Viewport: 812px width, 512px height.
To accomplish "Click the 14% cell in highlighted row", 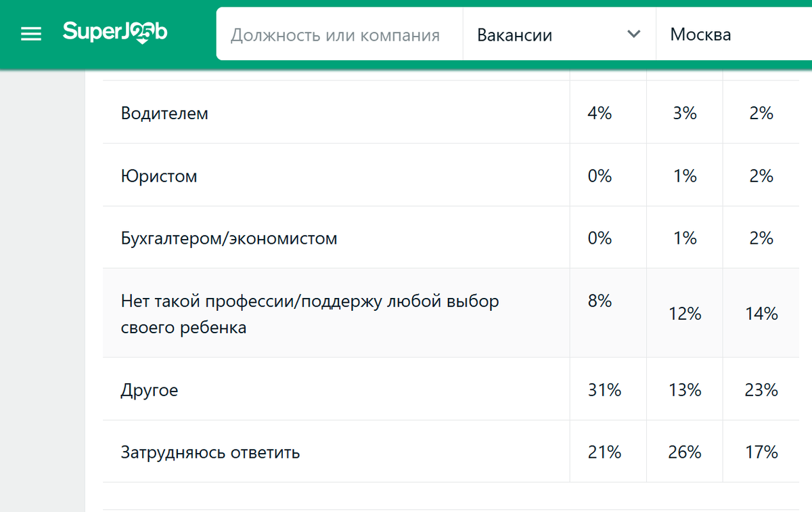I will coord(761,314).
